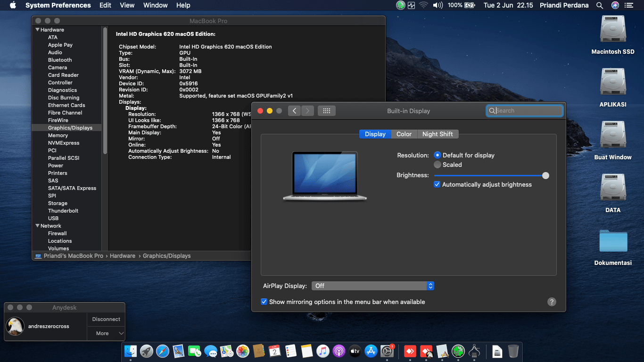Click the volume icon in menu bar
This screenshot has width=644, height=362.
click(438, 5)
